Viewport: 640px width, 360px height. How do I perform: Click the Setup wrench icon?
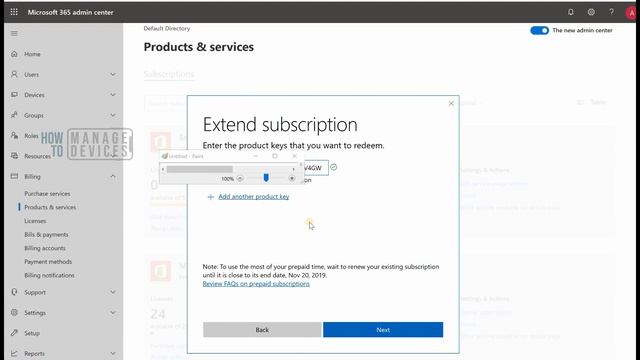click(14, 333)
